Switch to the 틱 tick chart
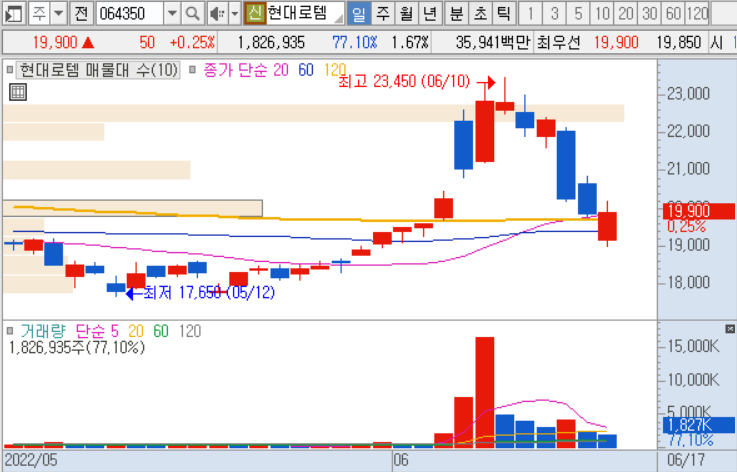The height and width of the screenshot is (472, 737). coord(504,13)
